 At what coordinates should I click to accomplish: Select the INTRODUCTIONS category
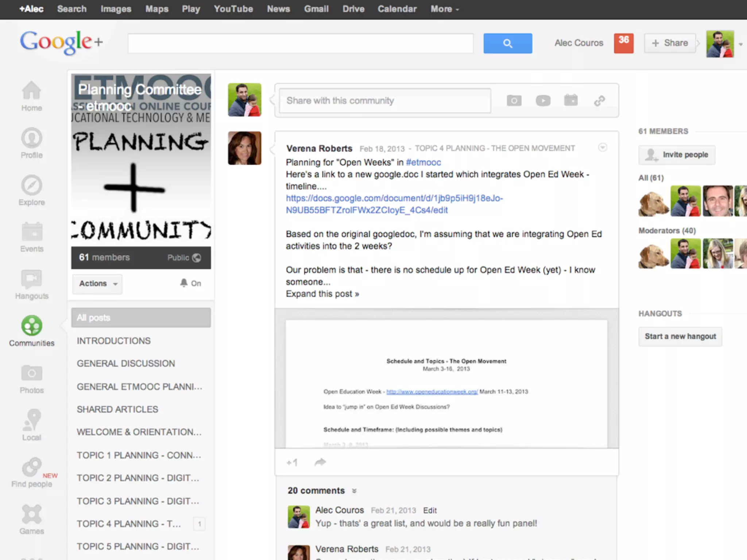(113, 341)
